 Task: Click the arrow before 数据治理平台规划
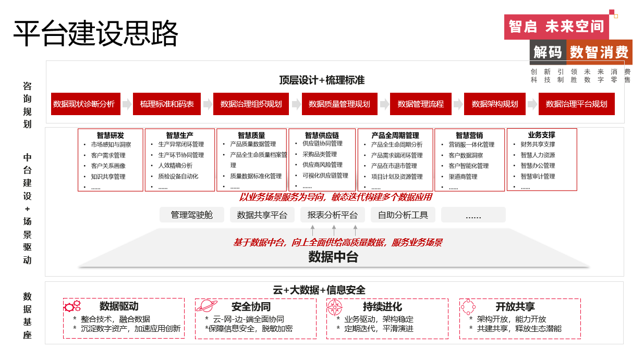click(x=533, y=104)
